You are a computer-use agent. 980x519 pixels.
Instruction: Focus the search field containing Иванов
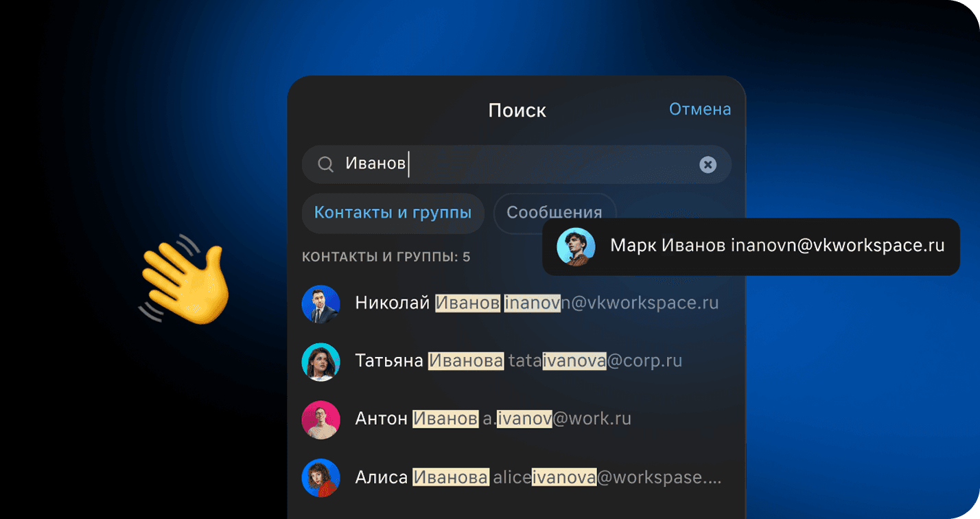[x=517, y=164]
